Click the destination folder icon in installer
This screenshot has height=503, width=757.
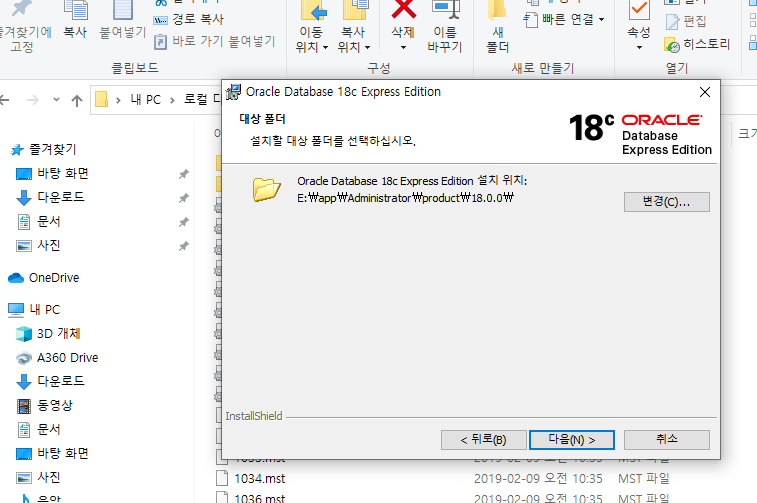click(x=266, y=189)
